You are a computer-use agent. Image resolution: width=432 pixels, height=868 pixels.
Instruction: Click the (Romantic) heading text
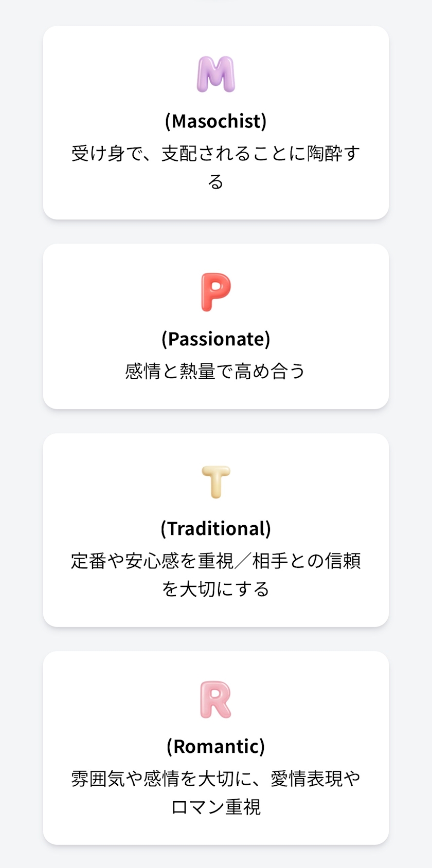(x=216, y=746)
